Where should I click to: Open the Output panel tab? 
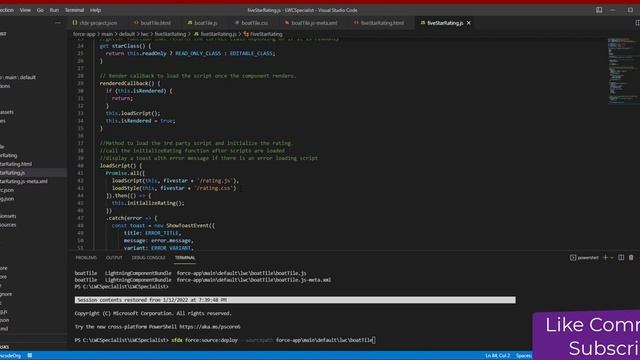coord(114,258)
